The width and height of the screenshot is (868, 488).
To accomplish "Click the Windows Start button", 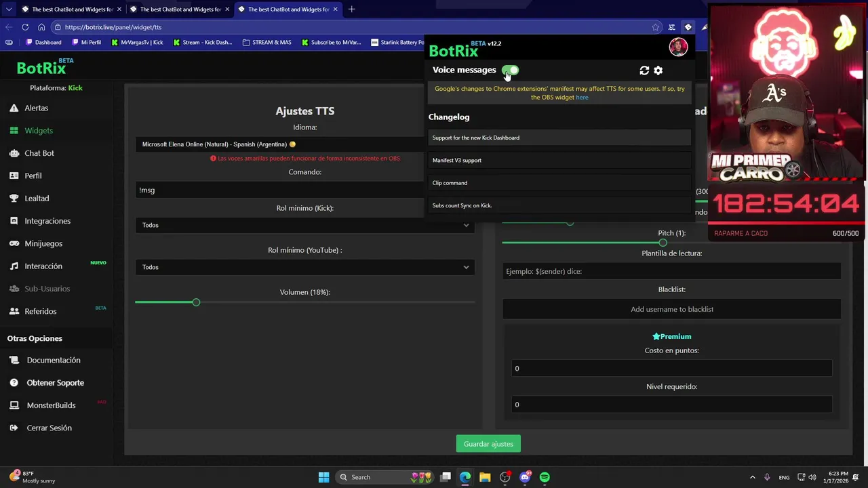I will point(323,477).
